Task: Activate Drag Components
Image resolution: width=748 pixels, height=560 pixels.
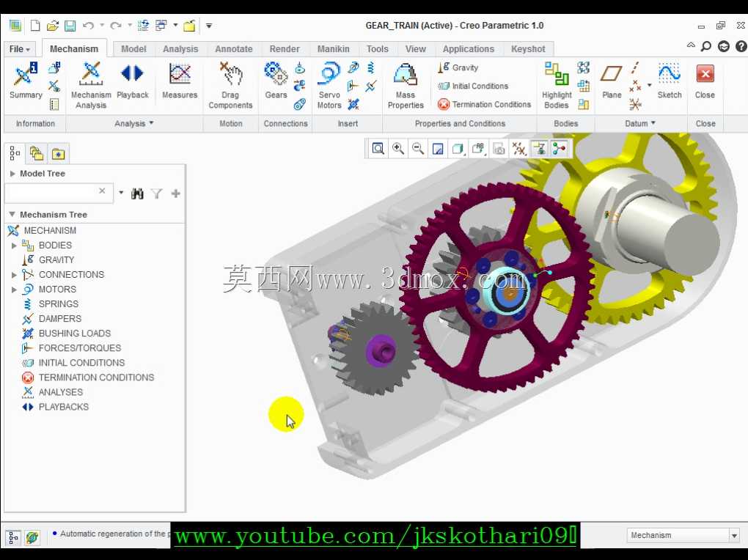Action: click(x=230, y=85)
